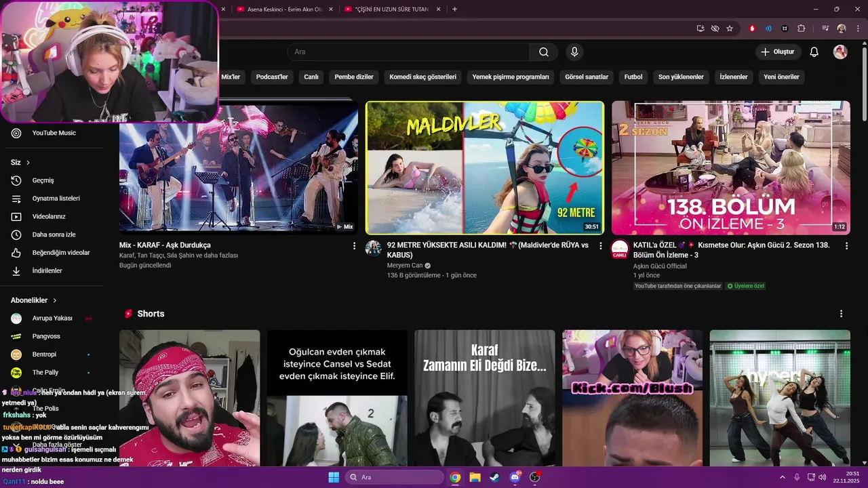Viewport: 868px width, 488px height.
Task: Open The Pally channel subscription
Action: [54, 373]
